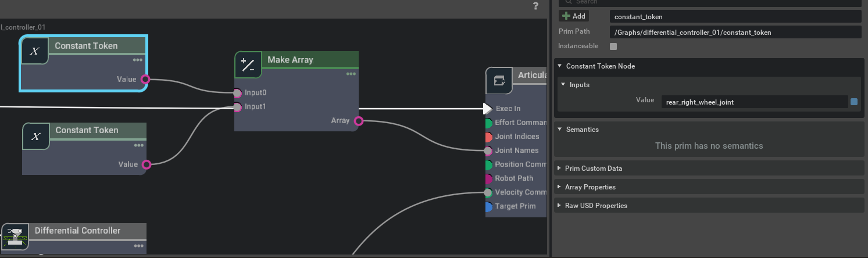
Task: Open the selected Constant Token node's ellipsis menu
Action: pos(137,60)
